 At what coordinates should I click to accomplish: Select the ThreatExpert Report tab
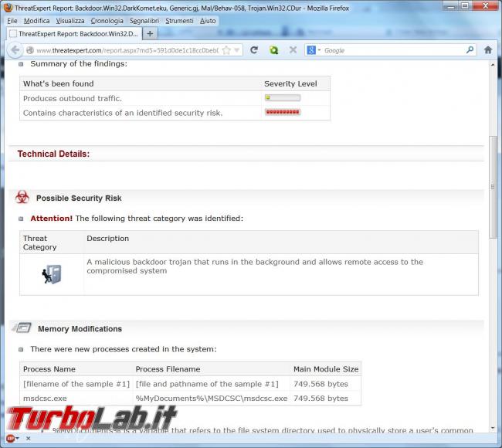[x=74, y=34]
